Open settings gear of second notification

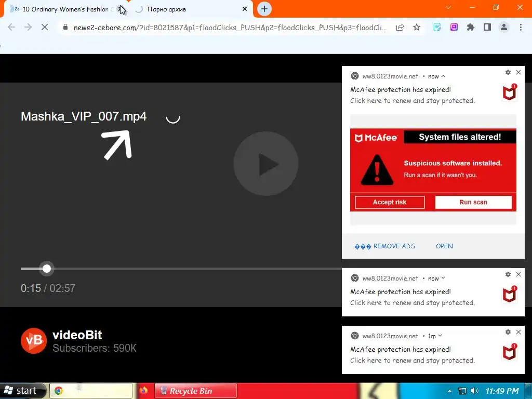(508, 274)
